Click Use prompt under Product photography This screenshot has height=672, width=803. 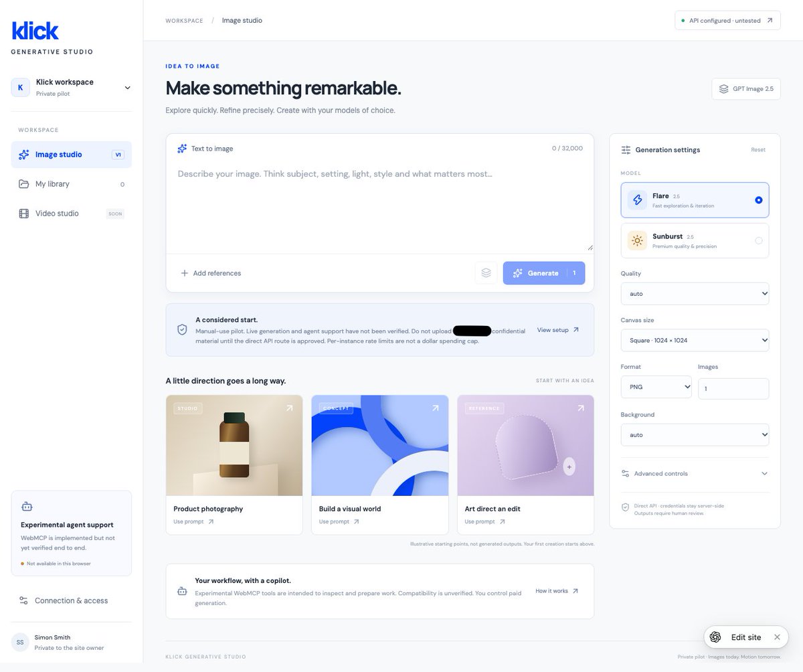pyautogui.click(x=193, y=521)
